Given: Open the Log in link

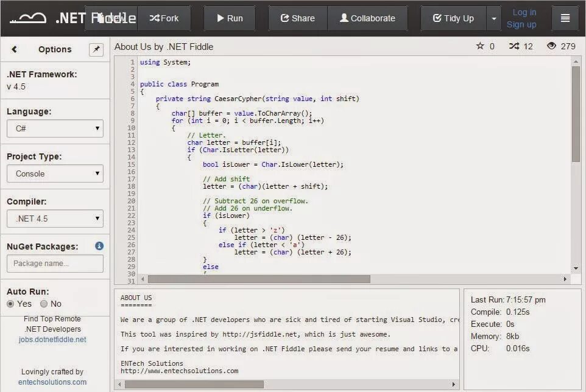Looking at the screenshot, I should click(x=524, y=12).
